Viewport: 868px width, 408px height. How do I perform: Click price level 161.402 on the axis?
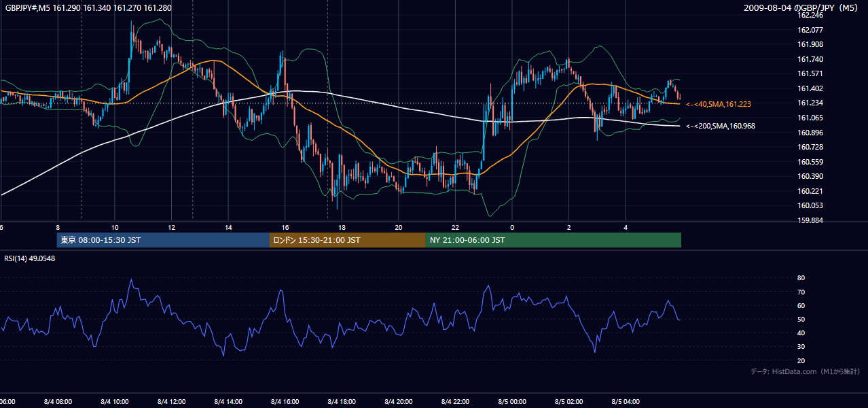pos(810,88)
